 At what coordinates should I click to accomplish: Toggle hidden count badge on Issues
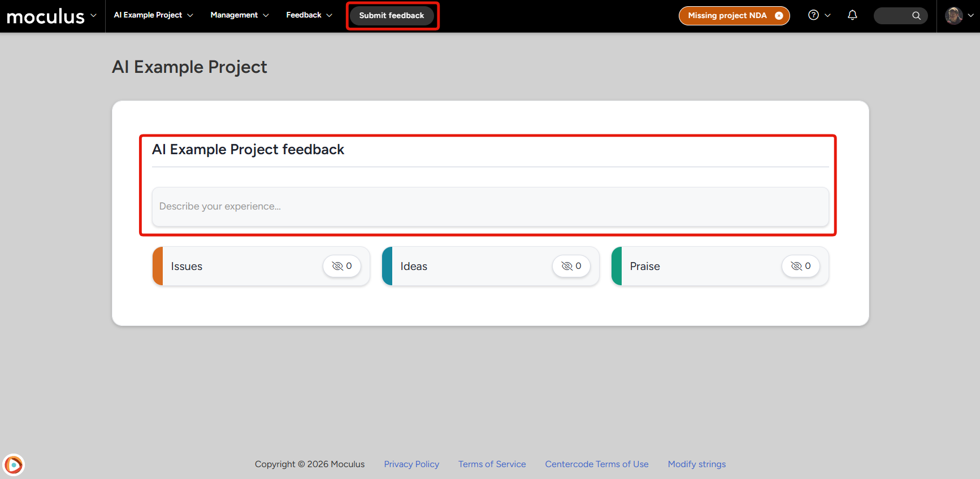342,266
